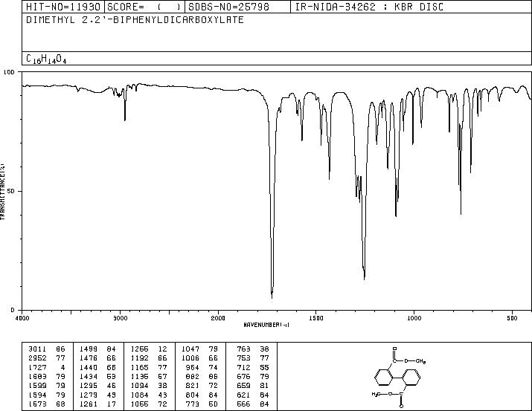Click the compound name Dimethyl 2,2'-biphenyldicarboxylate
The height and width of the screenshot is (411, 532).
point(135,20)
